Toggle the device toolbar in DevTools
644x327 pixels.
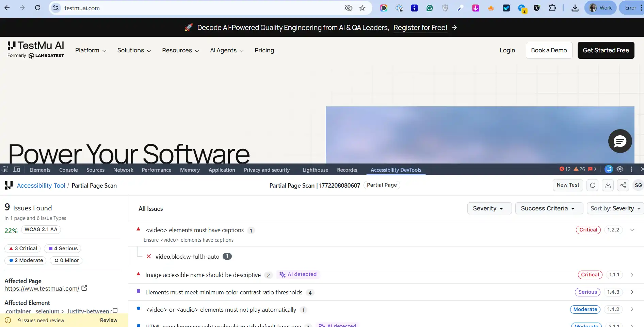[x=17, y=169]
